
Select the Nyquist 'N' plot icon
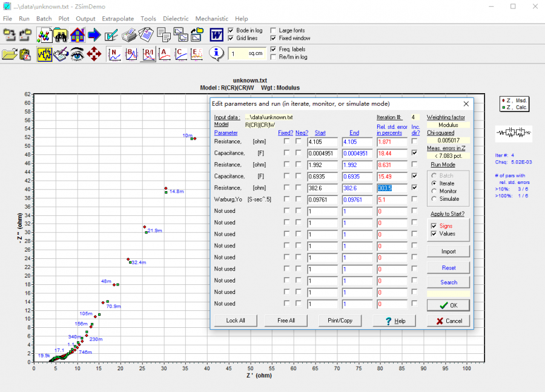(115, 54)
